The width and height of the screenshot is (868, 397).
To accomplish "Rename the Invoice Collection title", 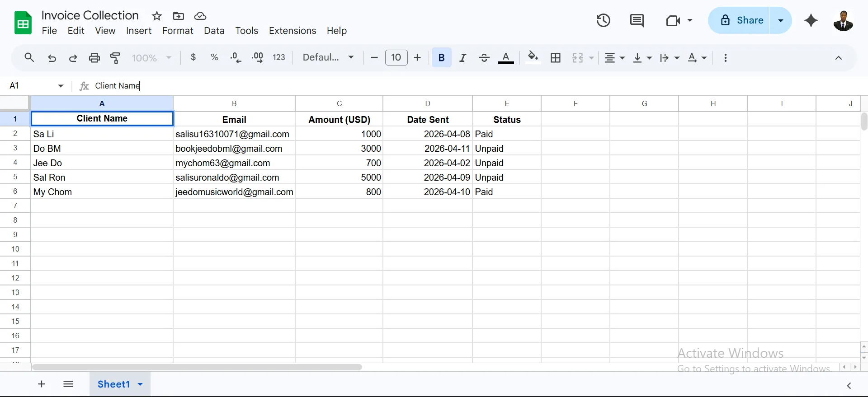I will (90, 15).
